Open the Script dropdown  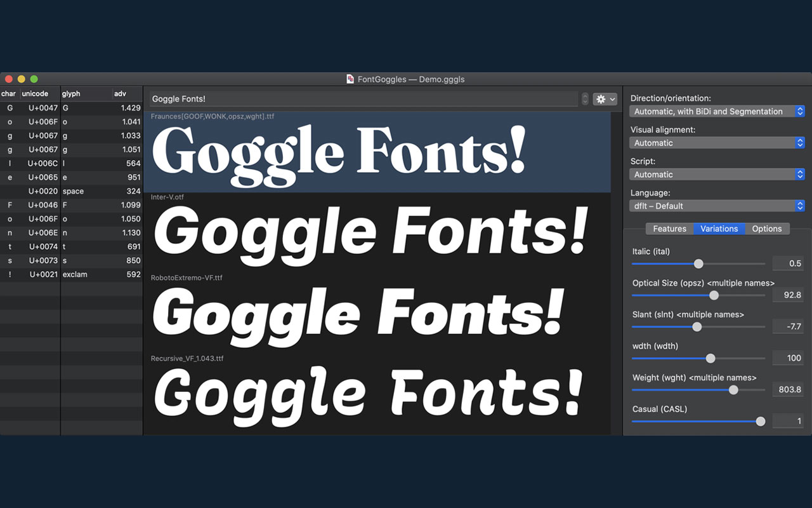click(717, 174)
